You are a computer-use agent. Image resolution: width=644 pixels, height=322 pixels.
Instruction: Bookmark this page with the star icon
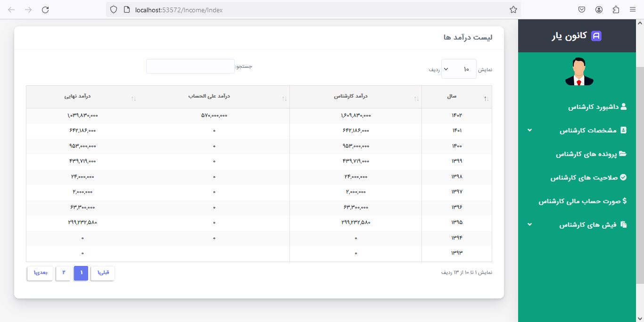[513, 9]
